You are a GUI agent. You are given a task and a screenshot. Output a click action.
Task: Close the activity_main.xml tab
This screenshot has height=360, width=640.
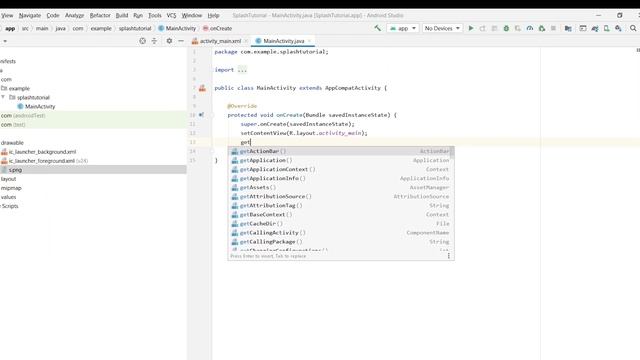coord(246,41)
